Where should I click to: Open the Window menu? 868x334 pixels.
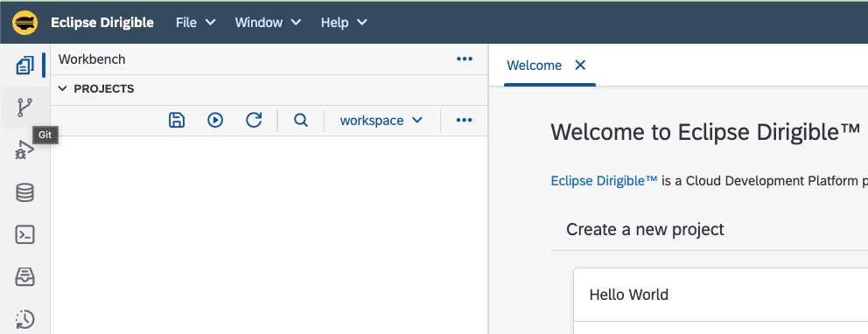click(268, 23)
